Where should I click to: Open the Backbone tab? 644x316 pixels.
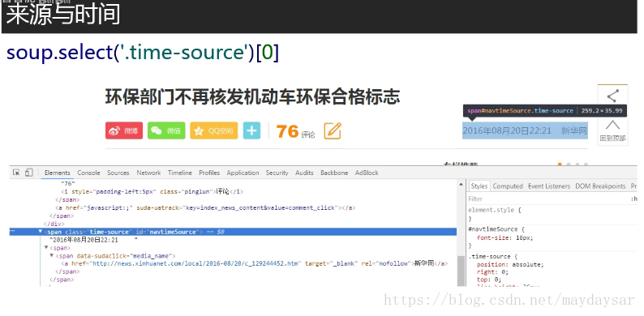coord(334,173)
